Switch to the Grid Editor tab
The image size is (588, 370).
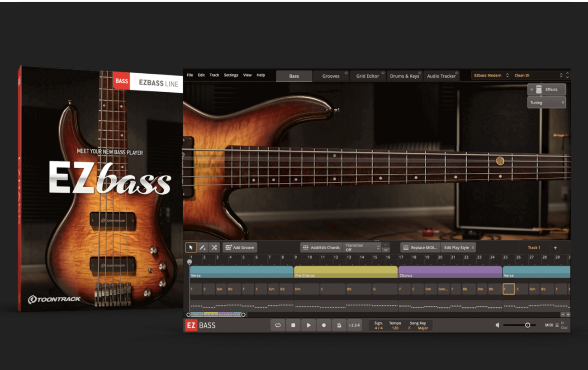[x=367, y=76]
